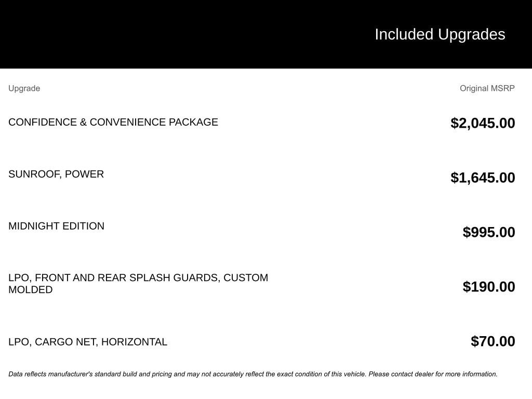Click the $1,645.00 sunroof price
Screen dimensions: 532x399
tap(483, 178)
